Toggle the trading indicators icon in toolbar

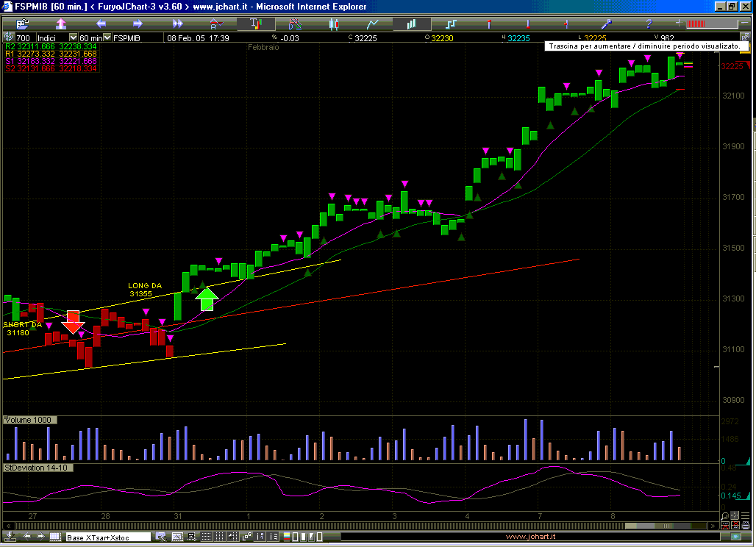(x=255, y=24)
